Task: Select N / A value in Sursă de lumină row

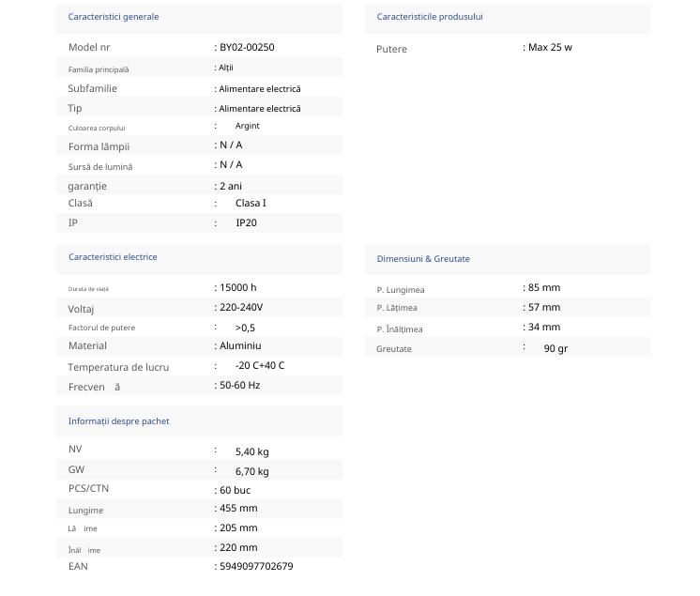Action: [x=231, y=165]
